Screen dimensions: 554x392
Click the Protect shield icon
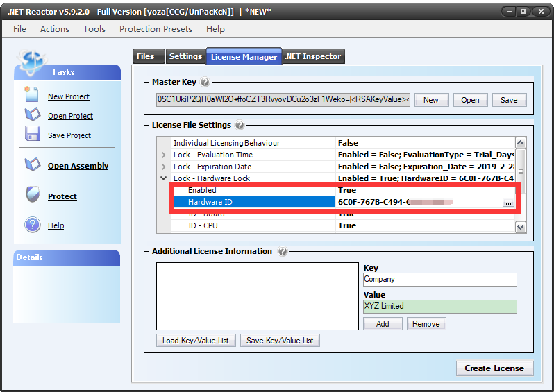tap(33, 194)
